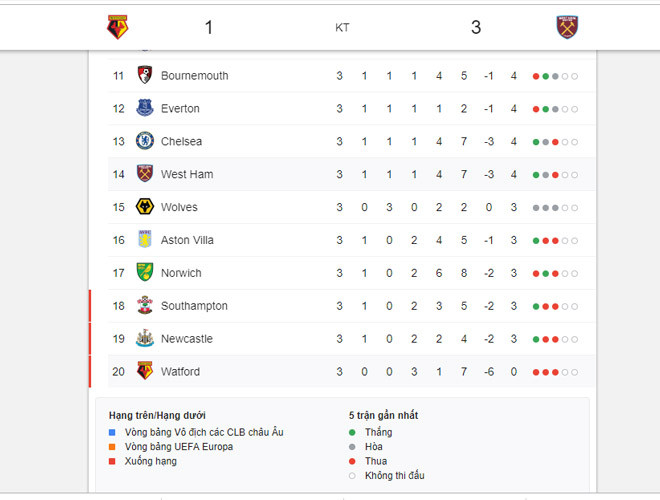Click the Aston Villa club crest
The height and width of the screenshot is (500, 660).
click(145, 240)
